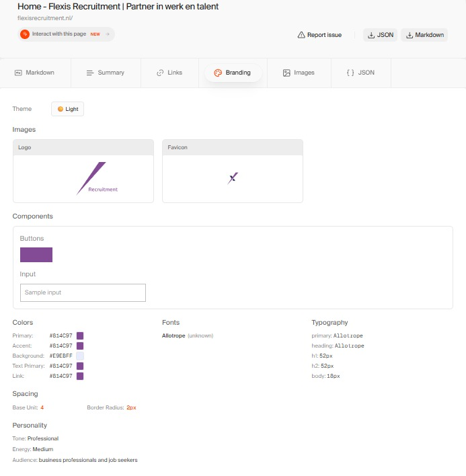Click the JSON download icon
Screen dimensions: 466x476
click(371, 35)
